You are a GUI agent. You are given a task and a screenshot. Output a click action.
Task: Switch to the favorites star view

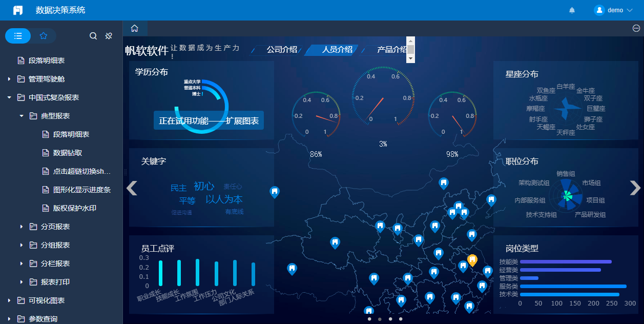44,36
